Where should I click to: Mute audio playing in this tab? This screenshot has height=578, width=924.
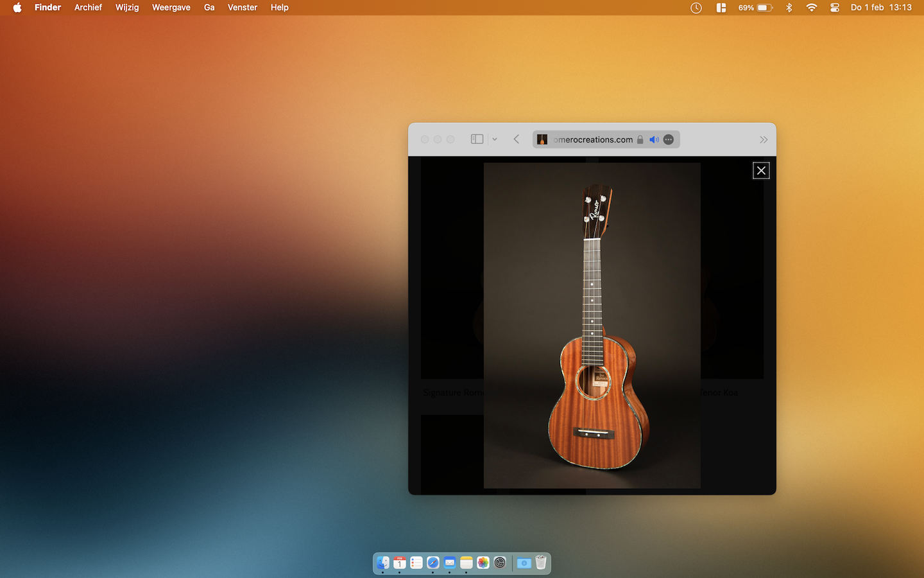coord(654,139)
